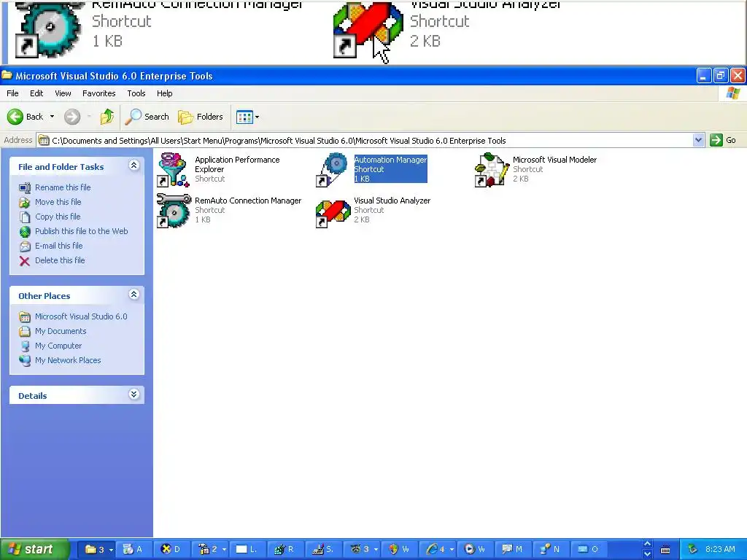Screen dimensions: 747x560
Task: Switch to taskbar item labeled O
Action: [x=588, y=550]
